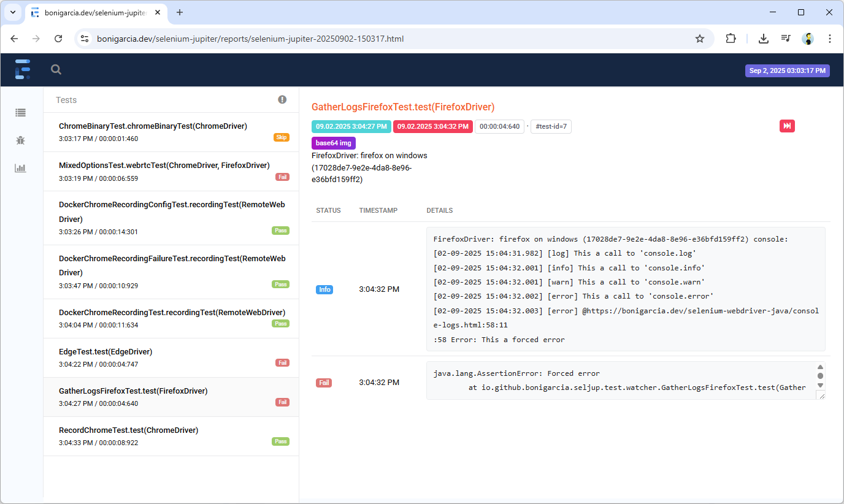
Task: Click the stack trace resize handle
Action: click(x=821, y=395)
